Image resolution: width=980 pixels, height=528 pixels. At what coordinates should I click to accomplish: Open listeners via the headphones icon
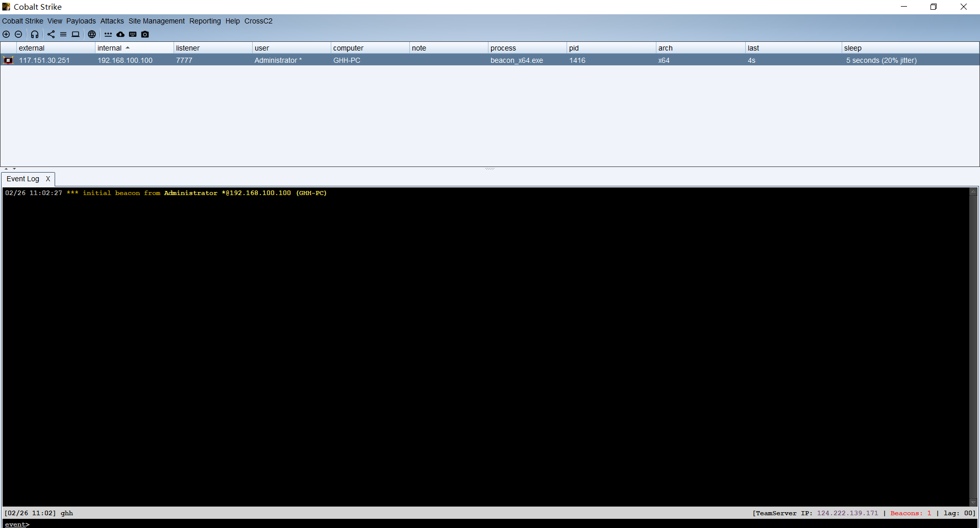coord(35,34)
